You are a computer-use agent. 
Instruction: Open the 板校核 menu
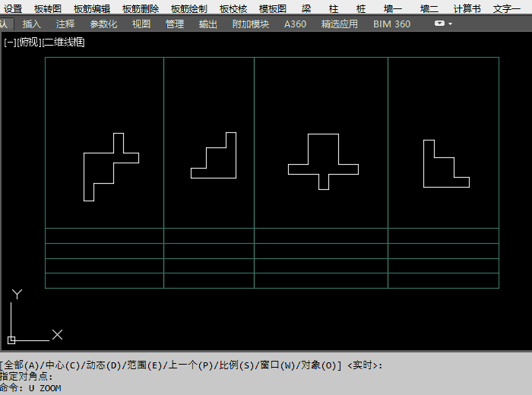(x=233, y=8)
